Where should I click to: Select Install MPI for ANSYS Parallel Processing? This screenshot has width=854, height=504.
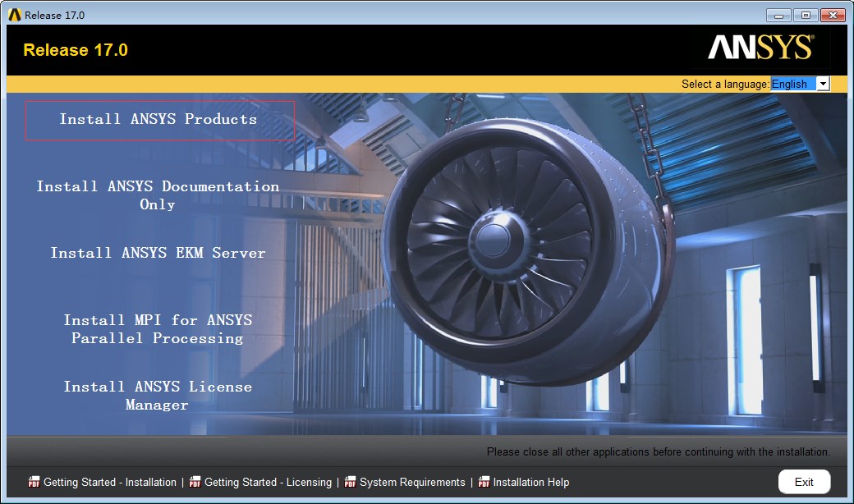(158, 329)
